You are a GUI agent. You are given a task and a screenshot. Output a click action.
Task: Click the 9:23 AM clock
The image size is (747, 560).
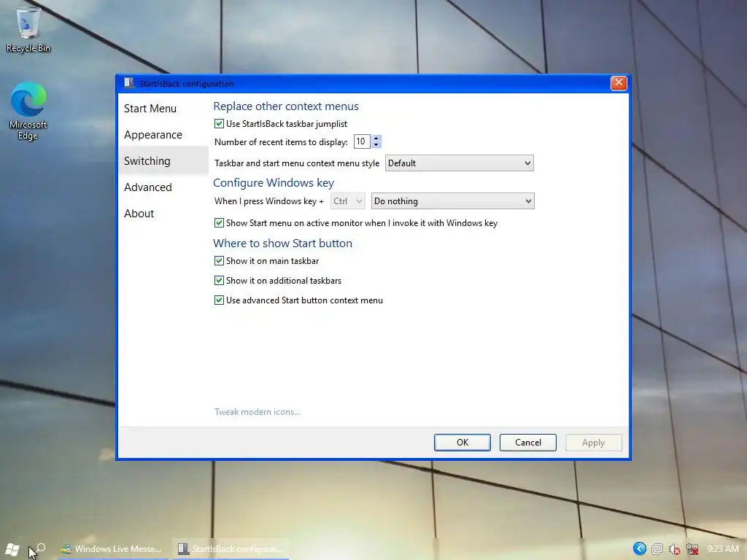coord(723,549)
